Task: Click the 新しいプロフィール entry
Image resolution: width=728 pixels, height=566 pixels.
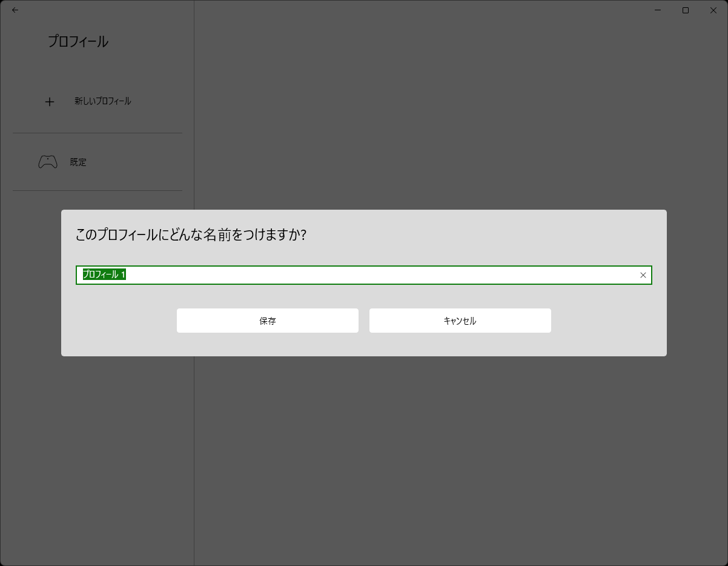Action: click(x=104, y=101)
